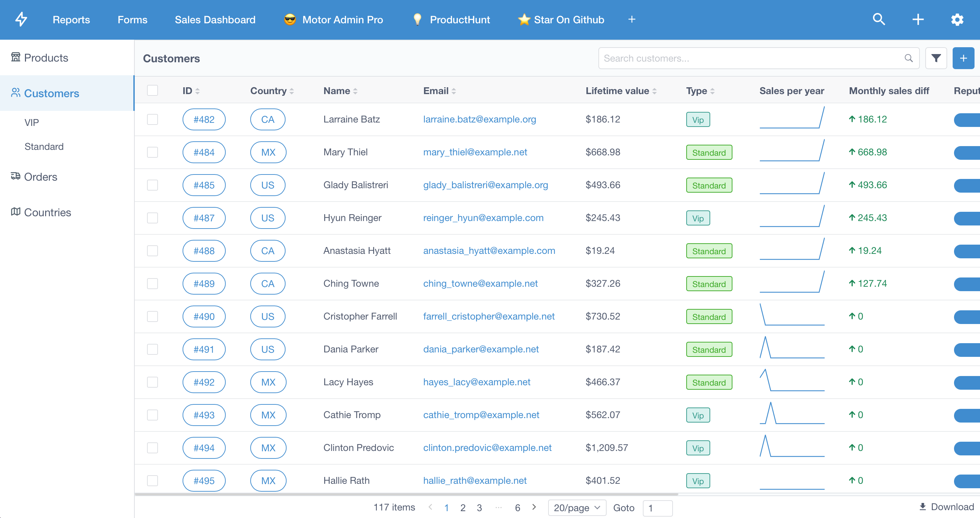Viewport: 980px width, 518px height.
Task: Click the reputation bar for Clinton Predovic
Action: pyautogui.click(x=967, y=448)
